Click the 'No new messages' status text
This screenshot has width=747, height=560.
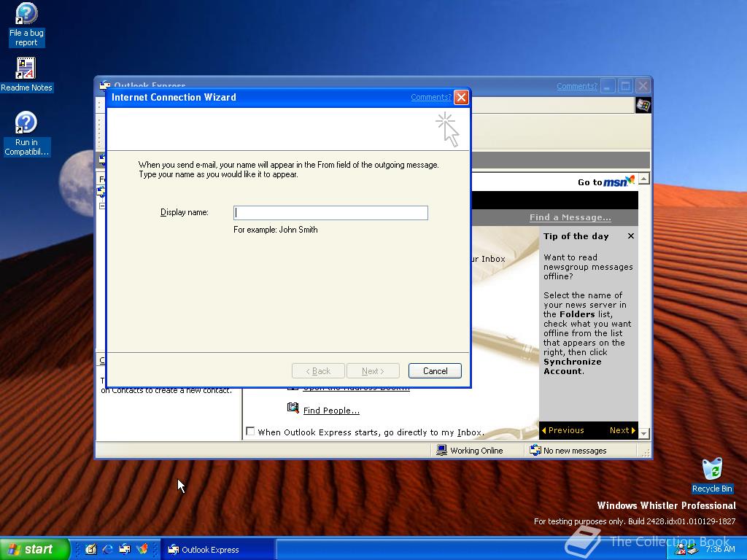(x=575, y=451)
